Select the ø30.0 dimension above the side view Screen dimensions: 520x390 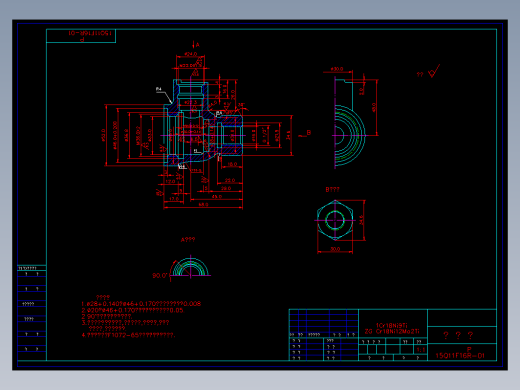[337, 69]
